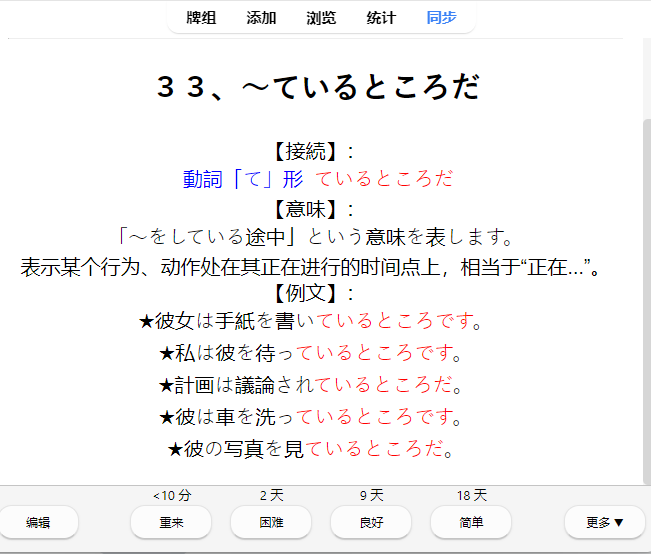This screenshot has height=554, width=651.
Task: Click example sentence 私は彼を待っているところです
Action: [x=310, y=353]
